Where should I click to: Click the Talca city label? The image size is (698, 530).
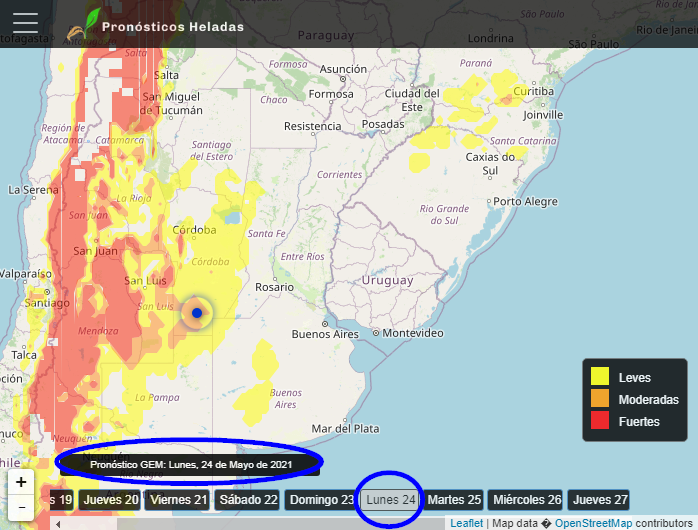pos(24,355)
